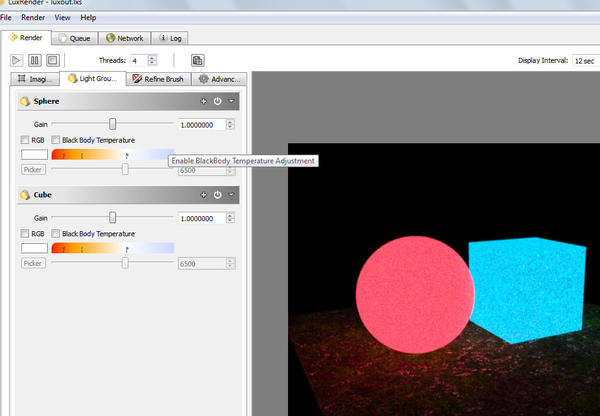
Task: Click the Display Interval field
Action: [x=586, y=61]
